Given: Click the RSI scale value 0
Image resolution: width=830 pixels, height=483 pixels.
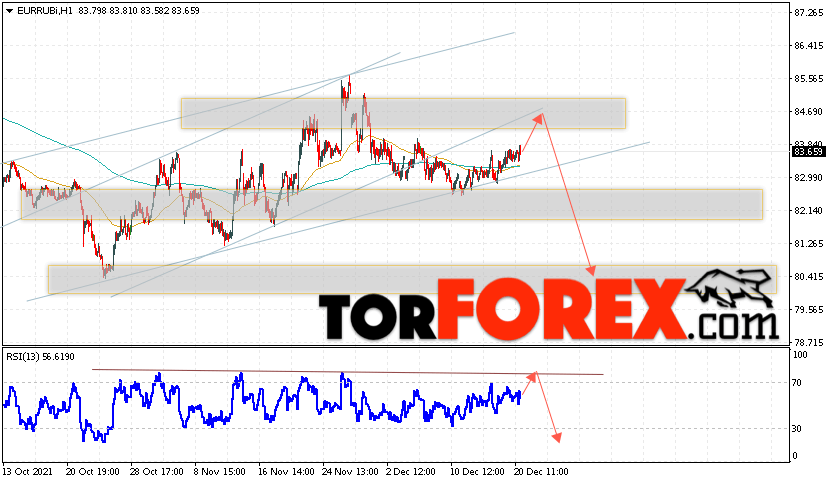Looking at the screenshot, I should pyautogui.click(x=795, y=456).
